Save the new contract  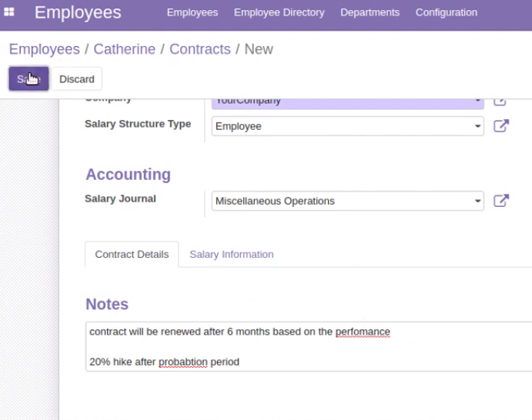coord(28,79)
